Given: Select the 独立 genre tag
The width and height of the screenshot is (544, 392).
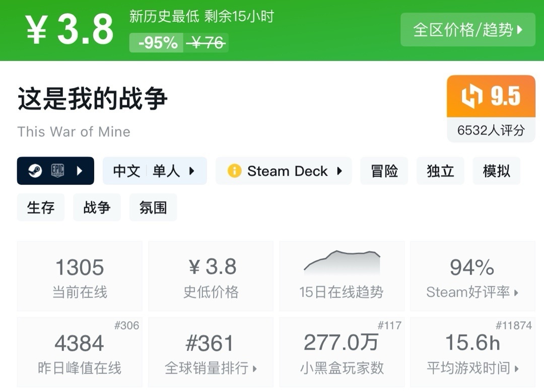Looking at the screenshot, I should point(440,171).
